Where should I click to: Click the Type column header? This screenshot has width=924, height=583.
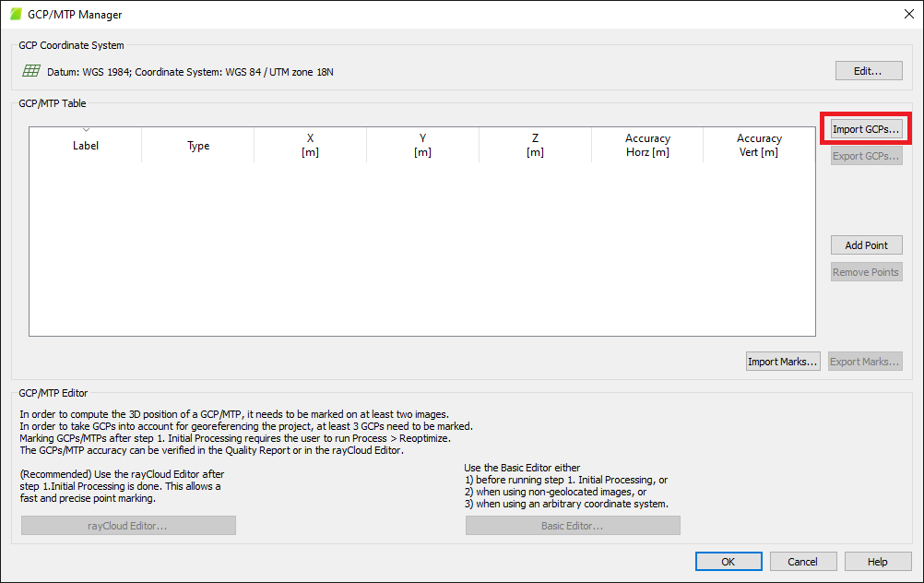point(198,146)
